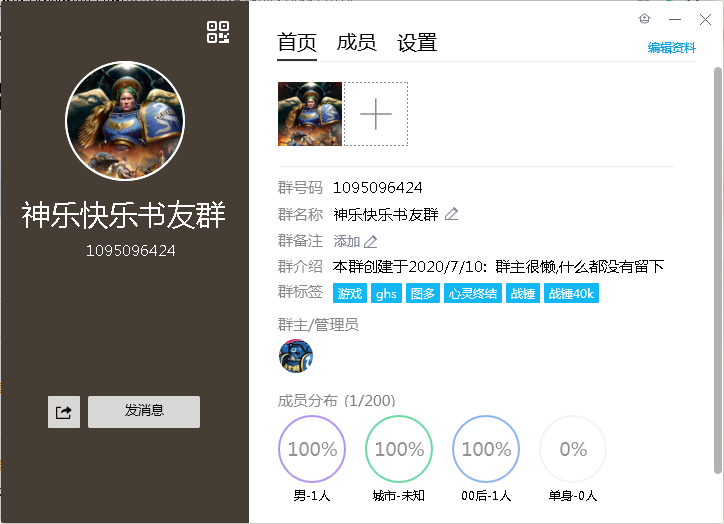Open the group QR code icon
Screen dimensions: 724x524
(218, 32)
